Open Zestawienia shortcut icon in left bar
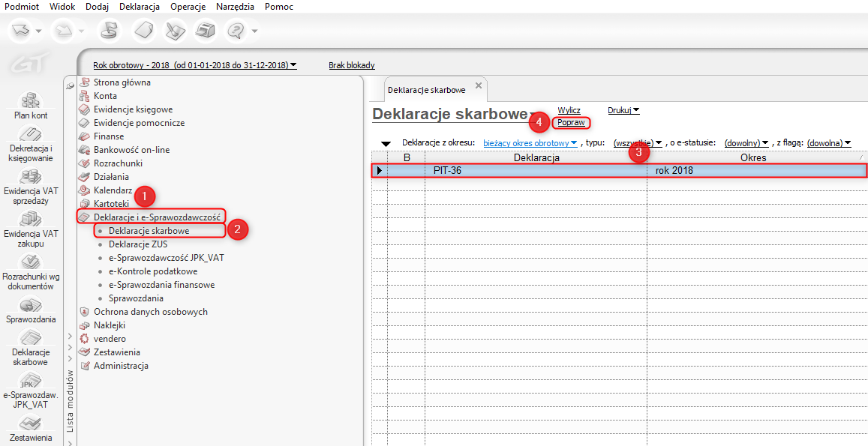The image size is (868, 446). (x=31, y=424)
